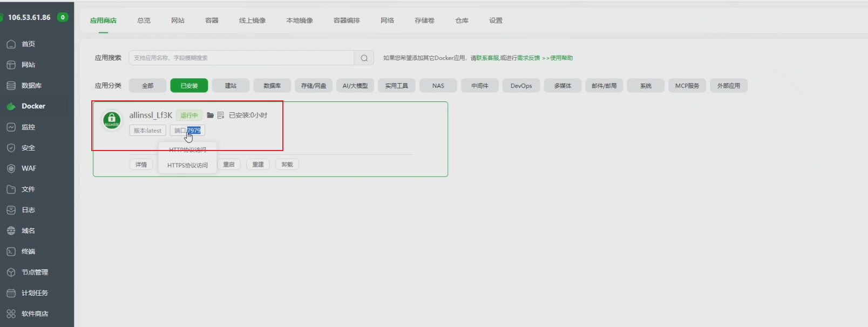
Task: Click the 联系客服 link
Action: tap(487, 58)
